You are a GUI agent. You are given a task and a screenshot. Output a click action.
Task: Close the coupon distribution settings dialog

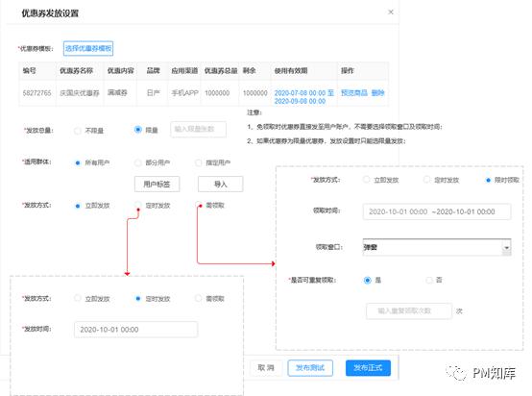tap(391, 12)
